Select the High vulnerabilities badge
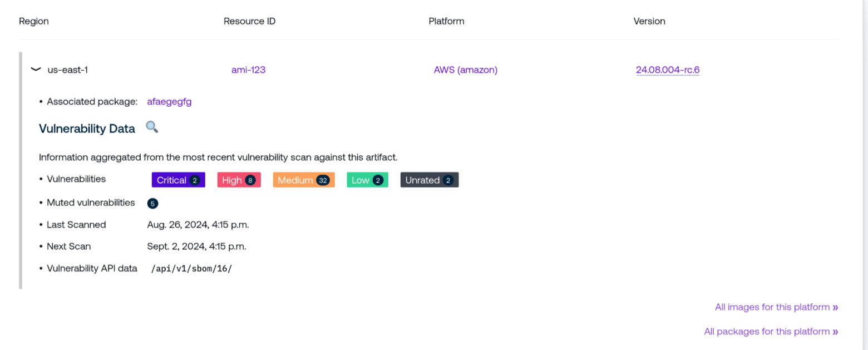 click(239, 180)
